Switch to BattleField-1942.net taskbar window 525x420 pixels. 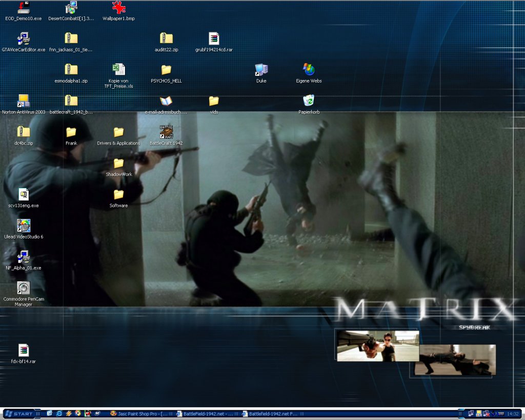pos(207,414)
